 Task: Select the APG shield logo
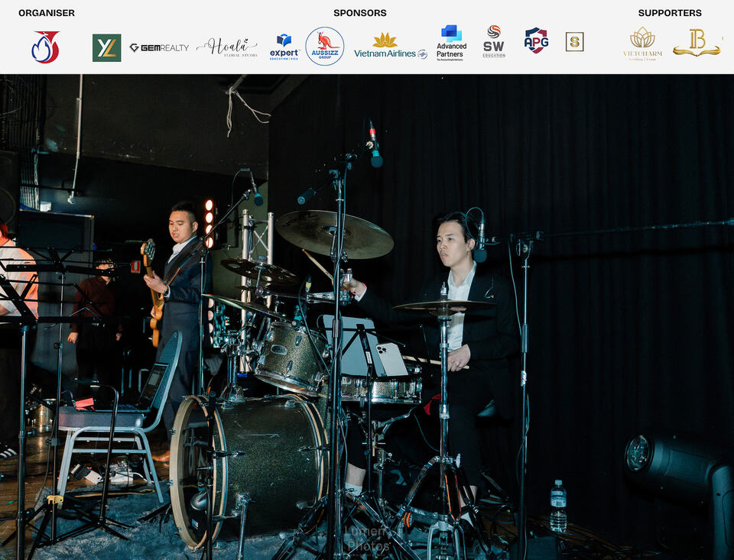[x=537, y=40]
